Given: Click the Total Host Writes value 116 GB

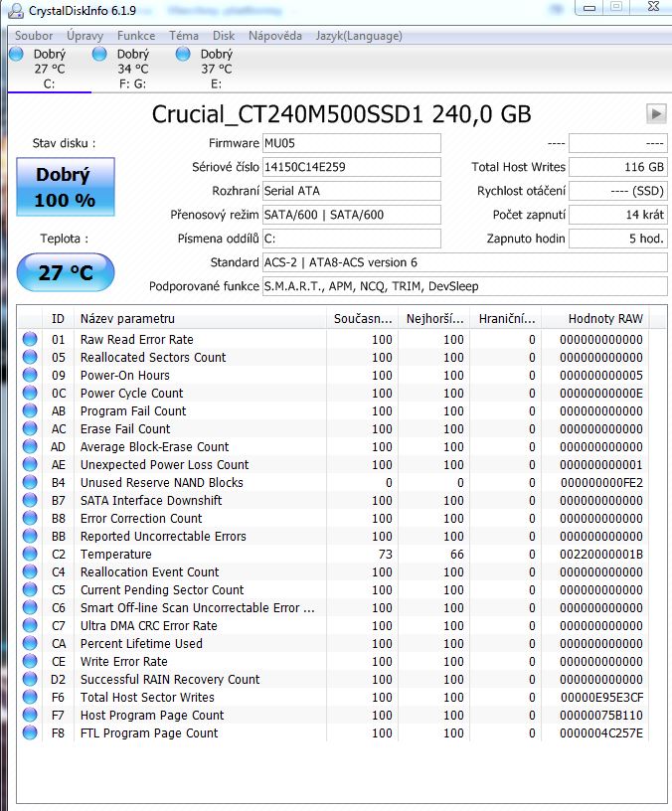Looking at the screenshot, I should coord(618,167).
